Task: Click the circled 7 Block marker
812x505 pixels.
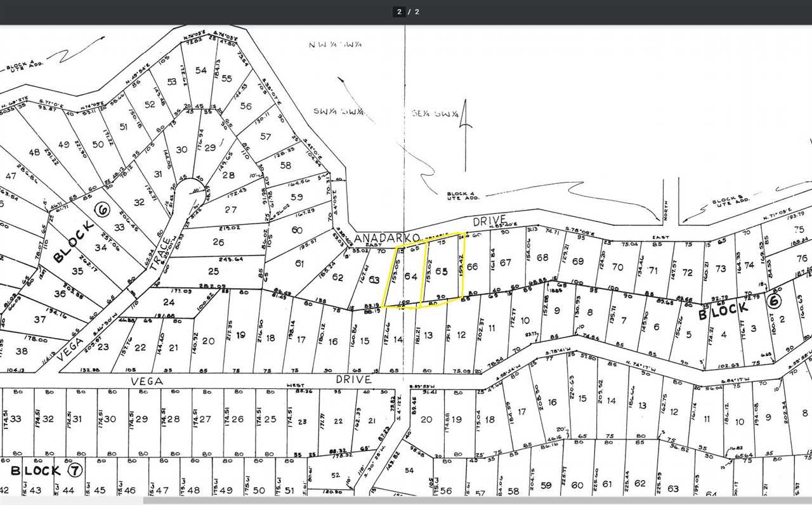Action: click(x=74, y=470)
